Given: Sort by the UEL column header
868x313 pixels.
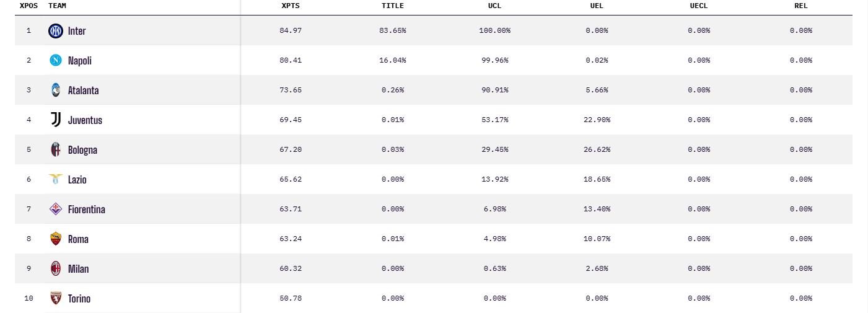Looking at the screenshot, I should [597, 6].
